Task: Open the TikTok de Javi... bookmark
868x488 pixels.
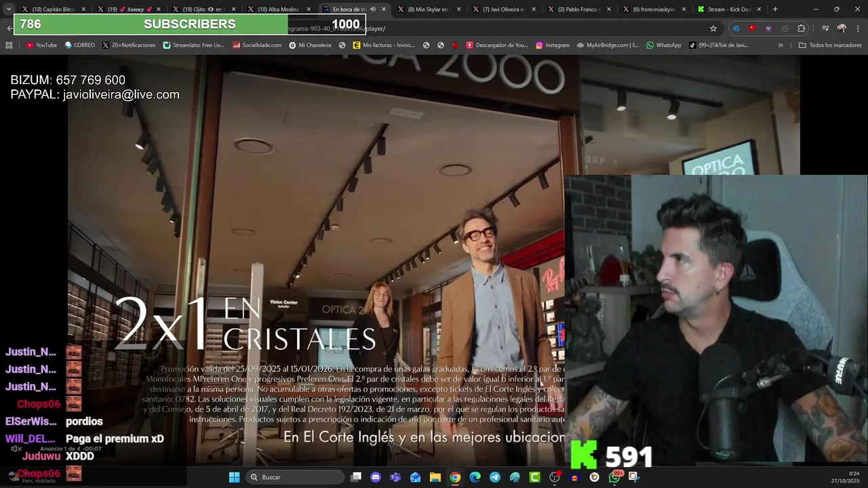Action: click(719, 45)
